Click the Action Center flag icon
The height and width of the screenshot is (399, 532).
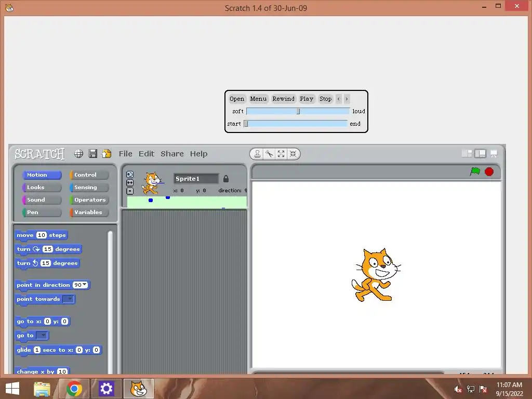point(483,389)
